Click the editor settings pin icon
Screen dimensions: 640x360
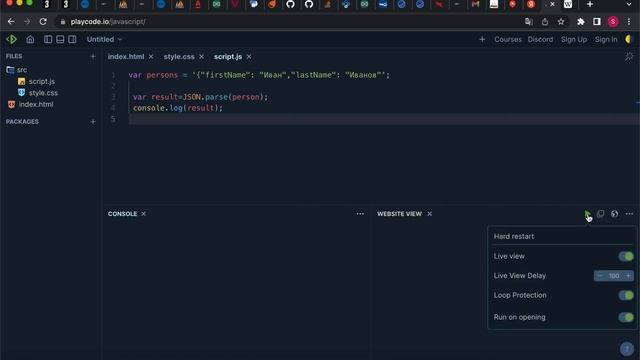pos(629,57)
